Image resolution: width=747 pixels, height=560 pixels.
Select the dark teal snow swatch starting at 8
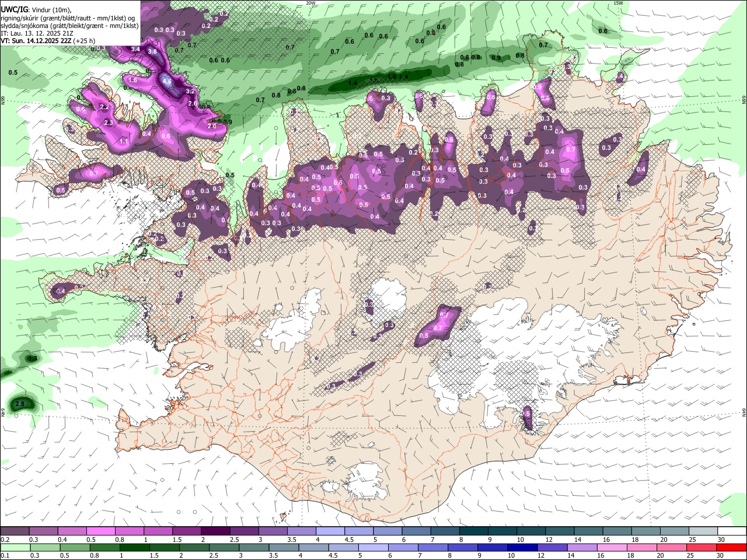pyautogui.click(x=473, y=531)
